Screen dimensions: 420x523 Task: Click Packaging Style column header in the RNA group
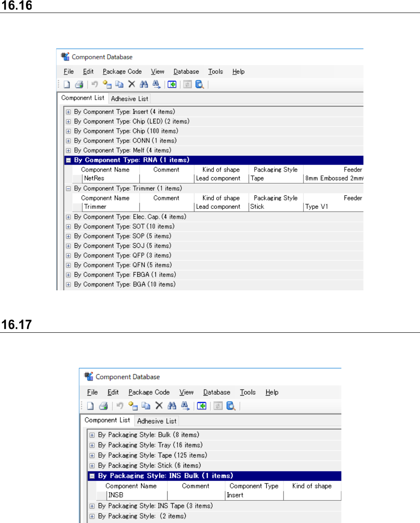pos(276,170)
